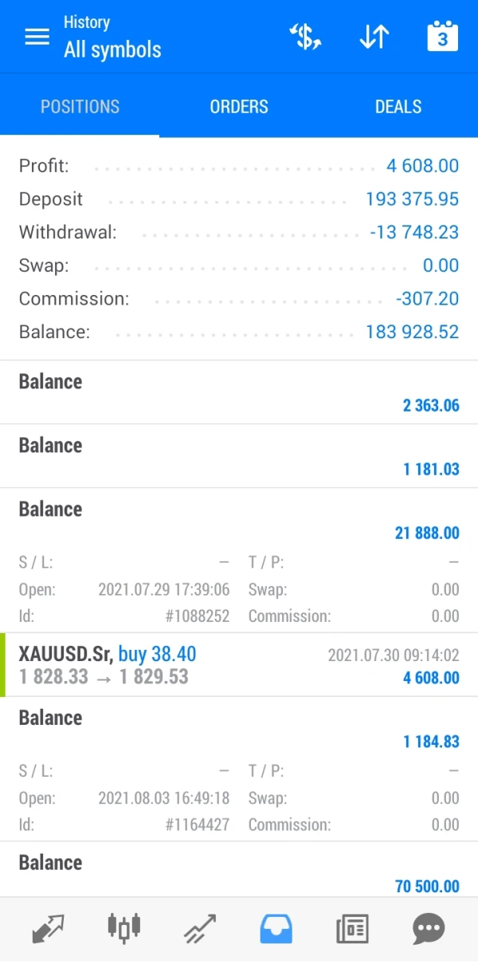This screenshot has height=980, width=478.
Task: Select the History inbox icon
Action: tap(276, 927)
